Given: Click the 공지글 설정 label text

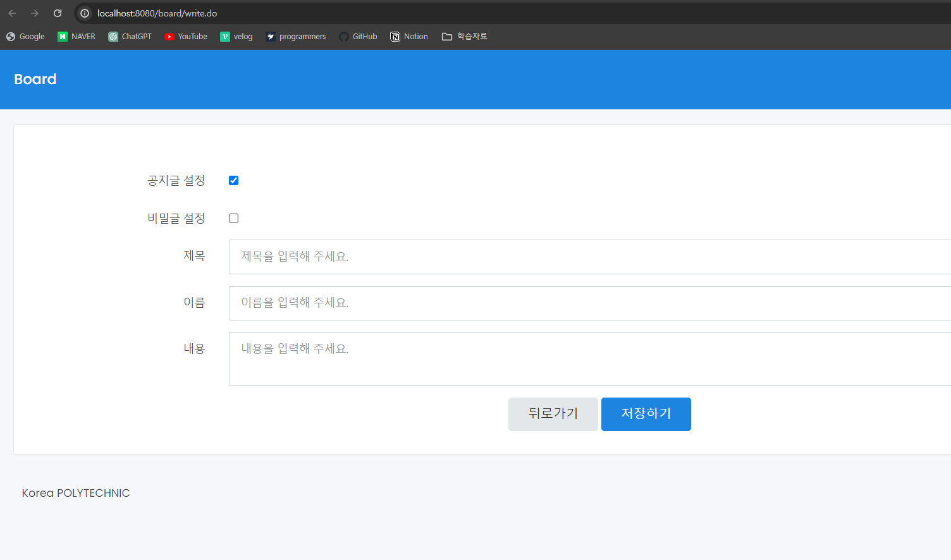Looking at the screenshot, I should tap(176, 181).
